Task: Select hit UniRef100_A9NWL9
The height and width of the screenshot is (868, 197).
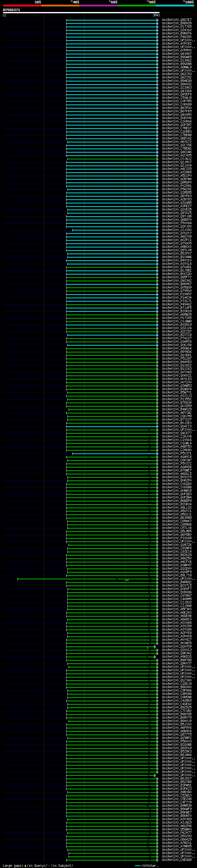Action: tap(177, 67)
